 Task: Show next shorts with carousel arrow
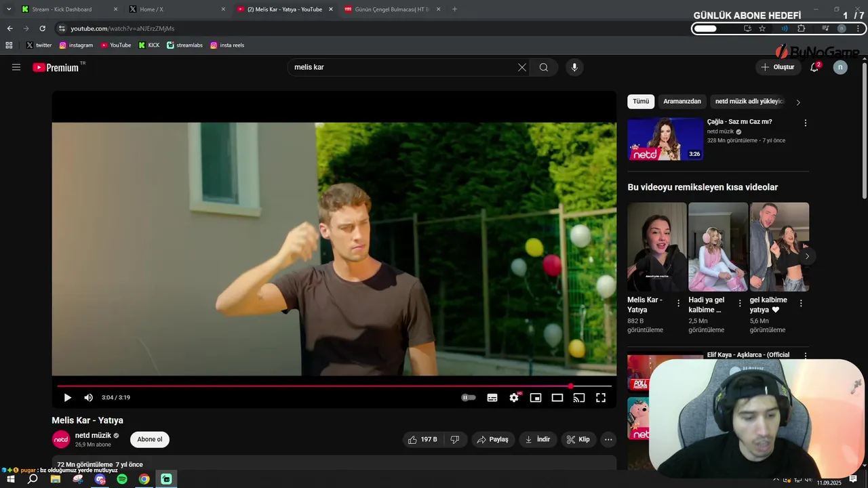(x=807, y=256)
